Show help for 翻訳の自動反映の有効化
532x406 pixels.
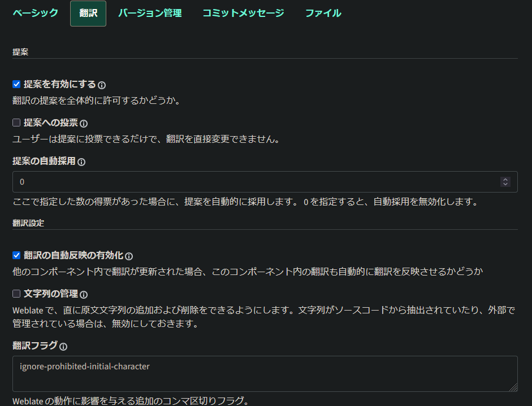129,256
